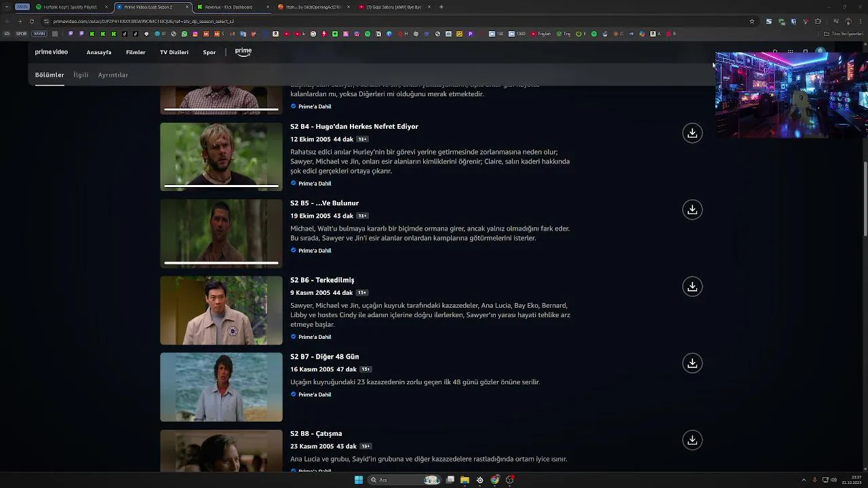
Task: Switch to the İlgili tab
Action: point(81,75)
